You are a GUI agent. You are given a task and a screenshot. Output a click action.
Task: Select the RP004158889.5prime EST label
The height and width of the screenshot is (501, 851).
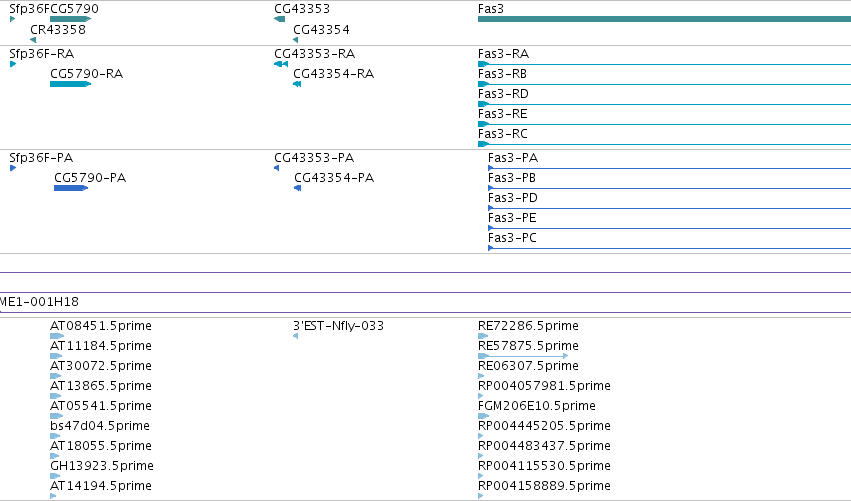pyautogui.click(x=544, y=486)
